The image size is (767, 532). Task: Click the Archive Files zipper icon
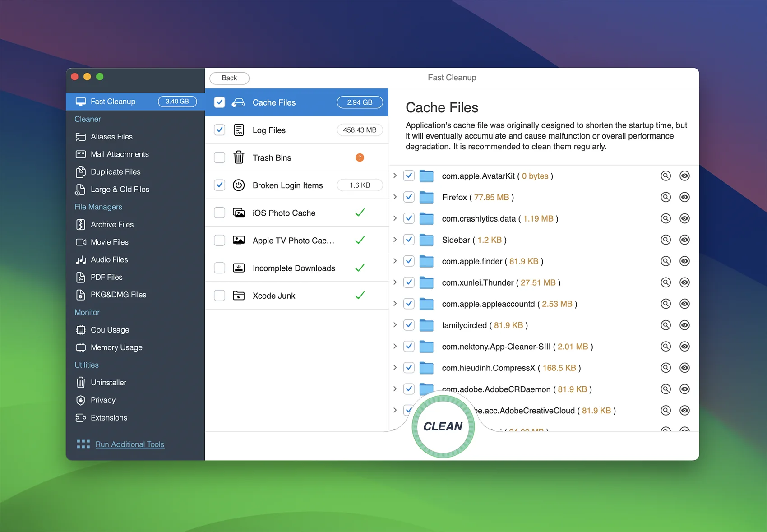tap(81, 225)
